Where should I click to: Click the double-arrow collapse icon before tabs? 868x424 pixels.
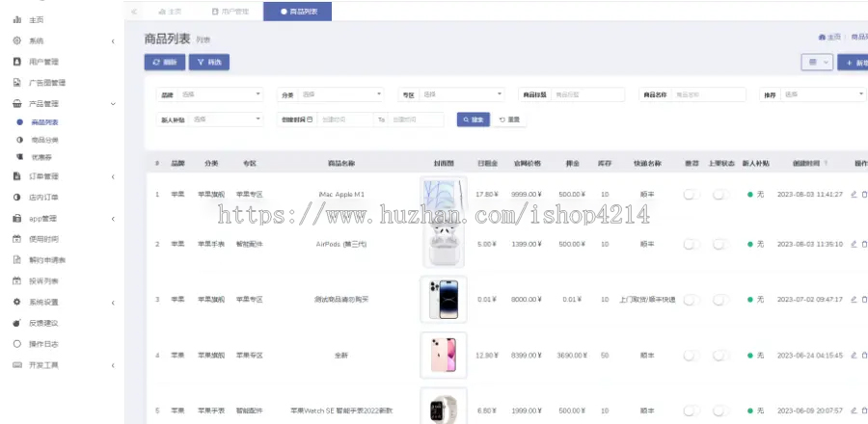(134, 11)
